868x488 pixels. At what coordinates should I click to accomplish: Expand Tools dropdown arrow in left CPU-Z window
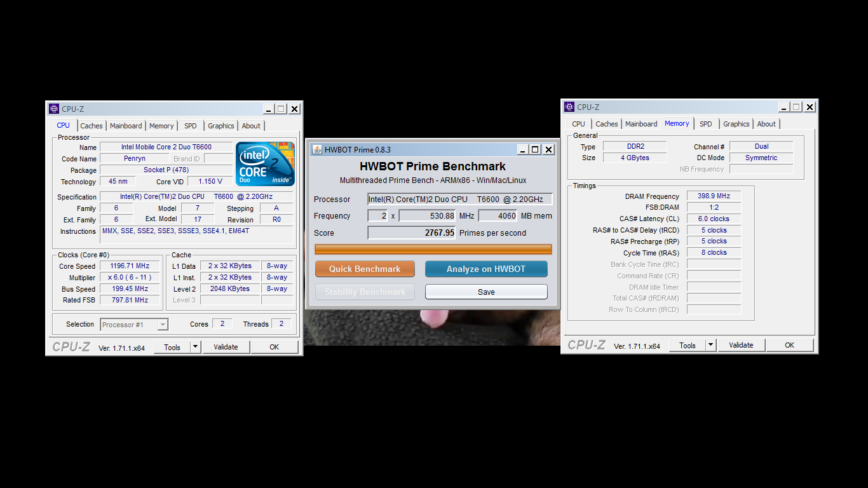[195, 347]
